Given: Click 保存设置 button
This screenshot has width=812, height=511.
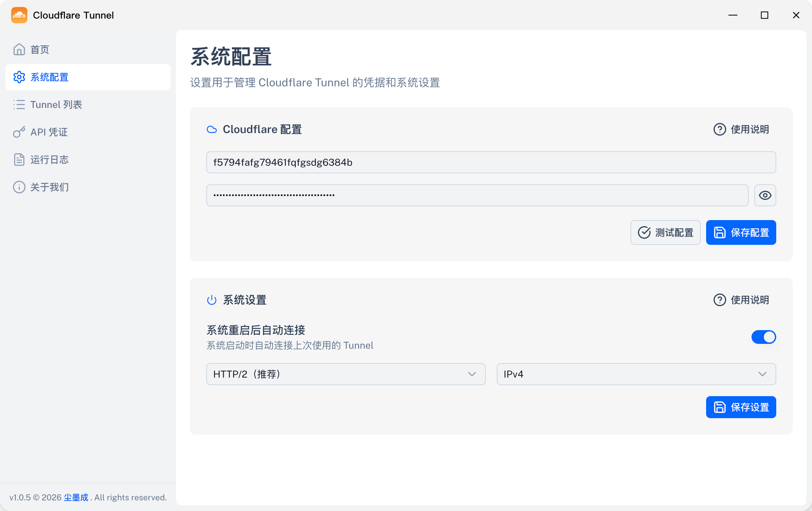Looking at the screenshot, I should [x=741, y=407].
